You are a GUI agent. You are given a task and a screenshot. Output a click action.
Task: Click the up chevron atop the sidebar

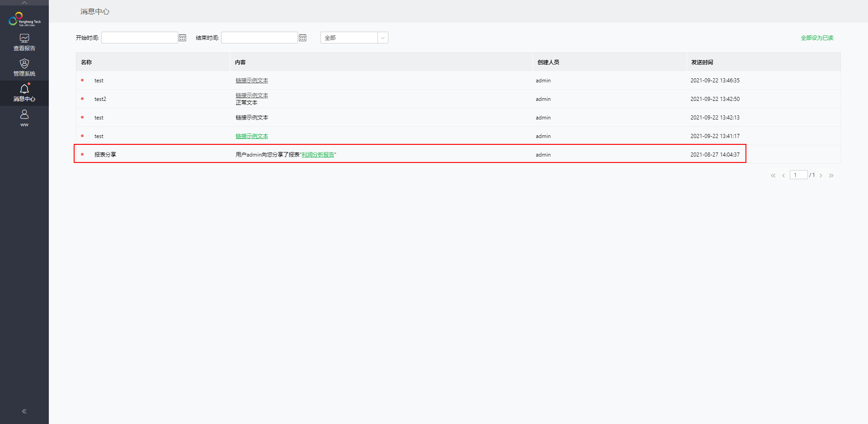[24, 2]
